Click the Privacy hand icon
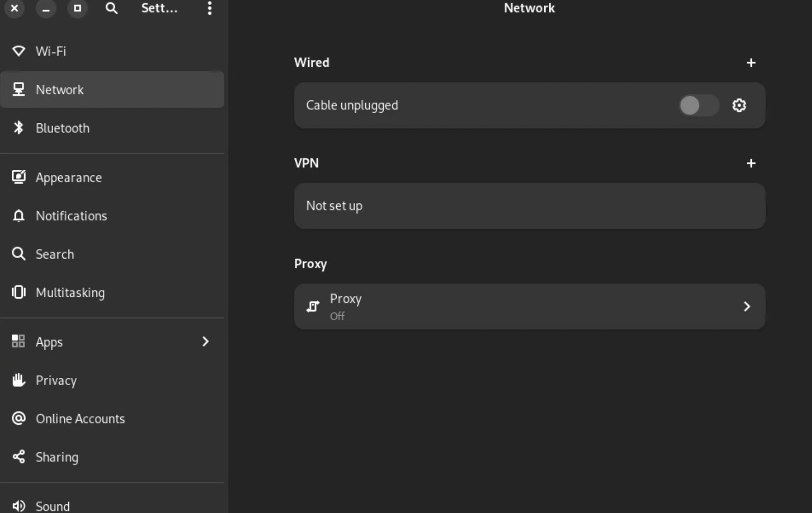Screen dimensions: 812x513 [x=19, y=380]
